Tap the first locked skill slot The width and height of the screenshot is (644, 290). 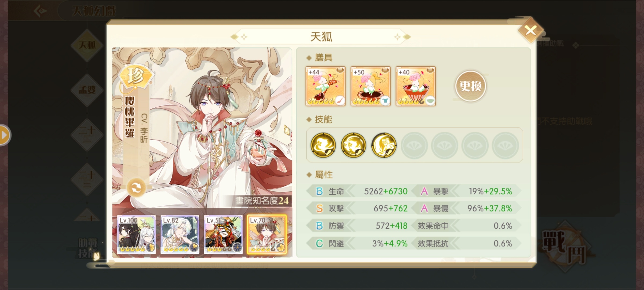tap(414, 145)
